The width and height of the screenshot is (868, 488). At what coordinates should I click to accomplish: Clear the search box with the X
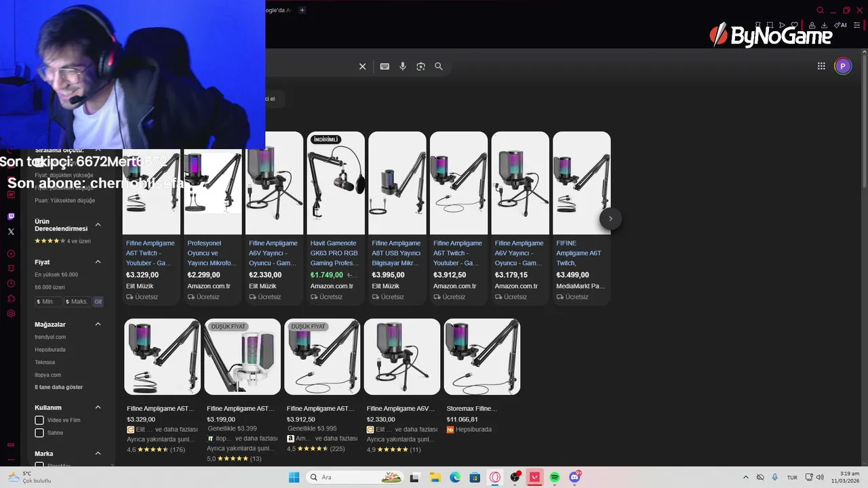coord(363,66)
